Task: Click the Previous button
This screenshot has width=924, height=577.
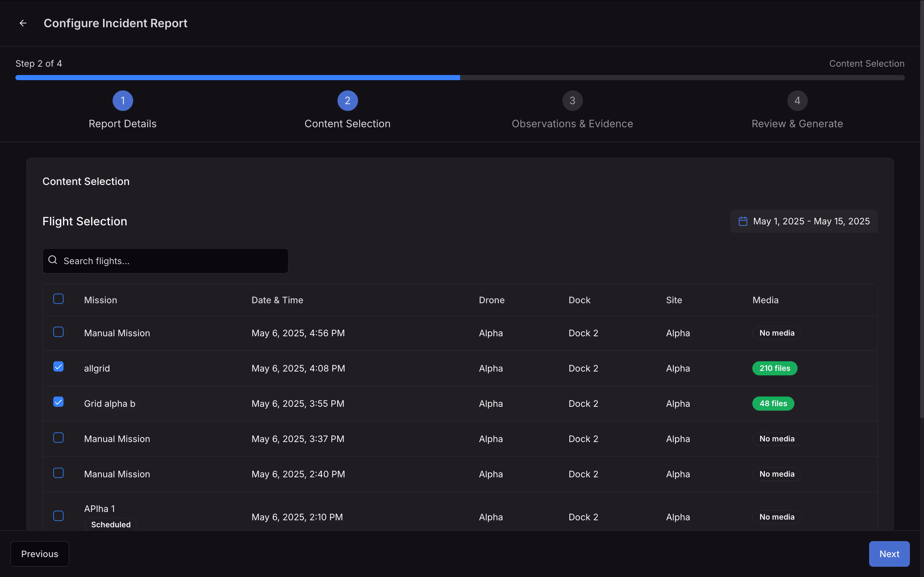Action: point(40,554)
